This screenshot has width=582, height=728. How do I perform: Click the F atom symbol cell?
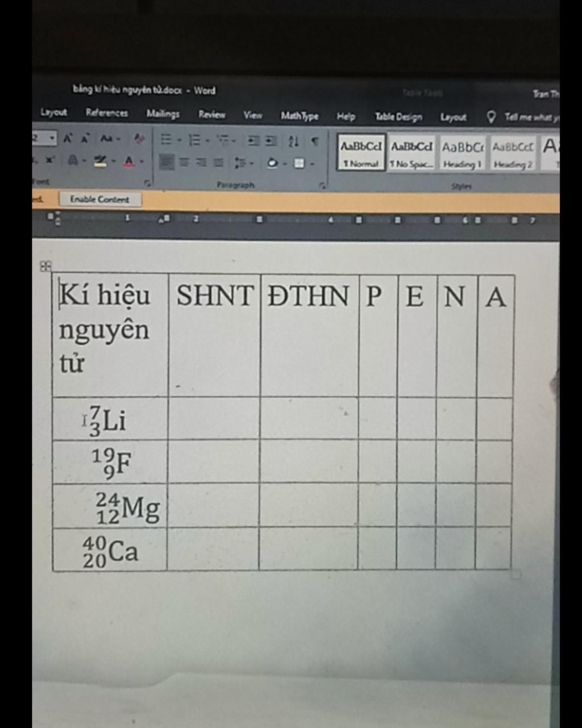110,462
